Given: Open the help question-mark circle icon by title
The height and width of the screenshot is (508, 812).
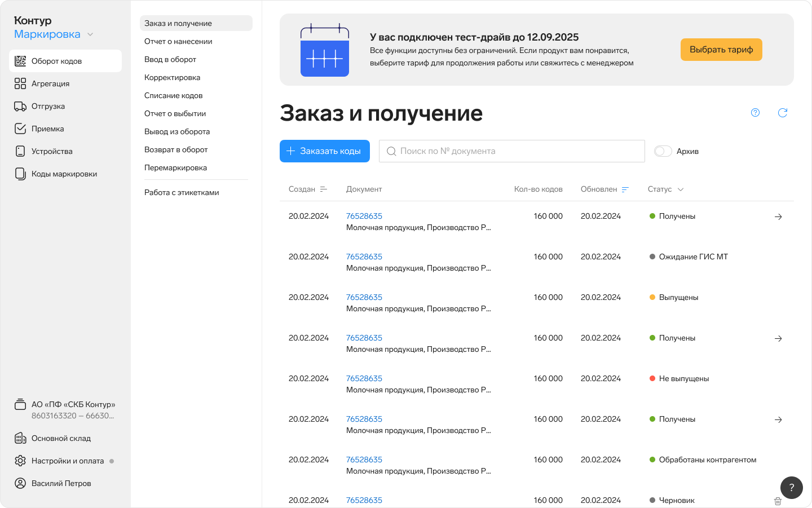Looking at the screenshot, I should coord(755,113).
